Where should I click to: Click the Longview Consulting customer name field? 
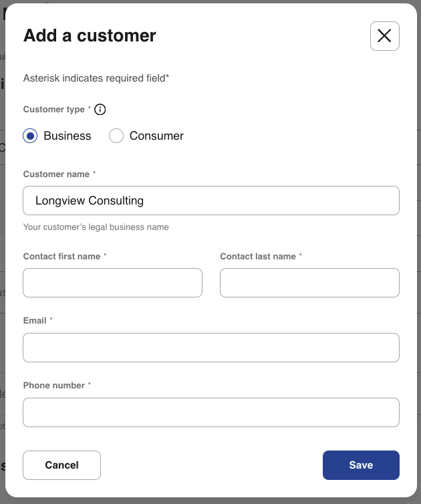[x=211, y=201]
